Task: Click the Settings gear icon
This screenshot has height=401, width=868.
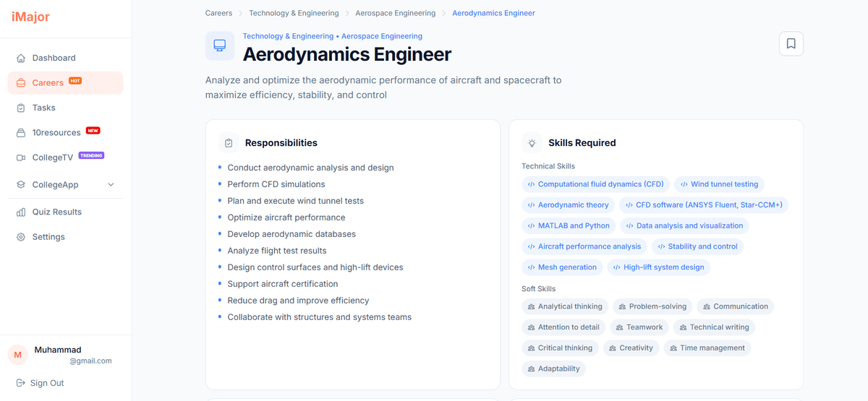Action: (21, 237)
